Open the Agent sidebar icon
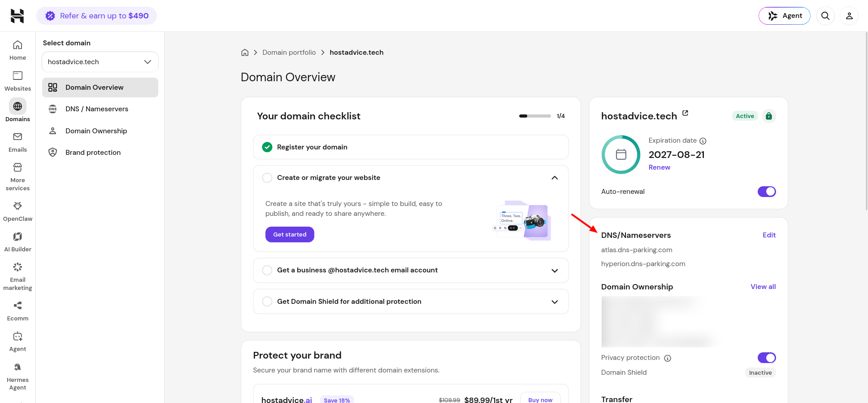The image size is (868, 403). click(x=17, y=336)
